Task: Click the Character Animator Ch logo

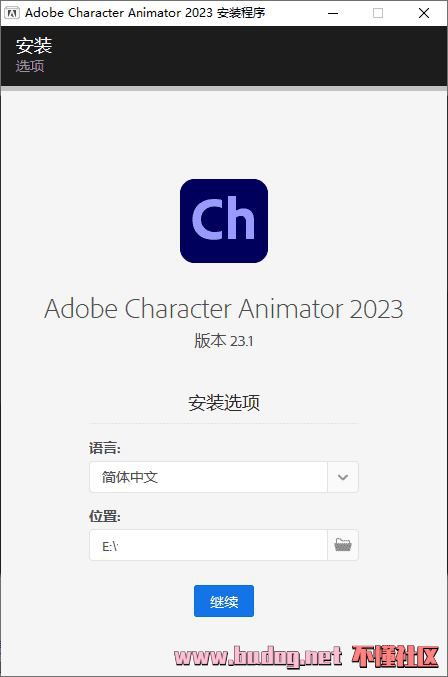Action: coord(224,221)
